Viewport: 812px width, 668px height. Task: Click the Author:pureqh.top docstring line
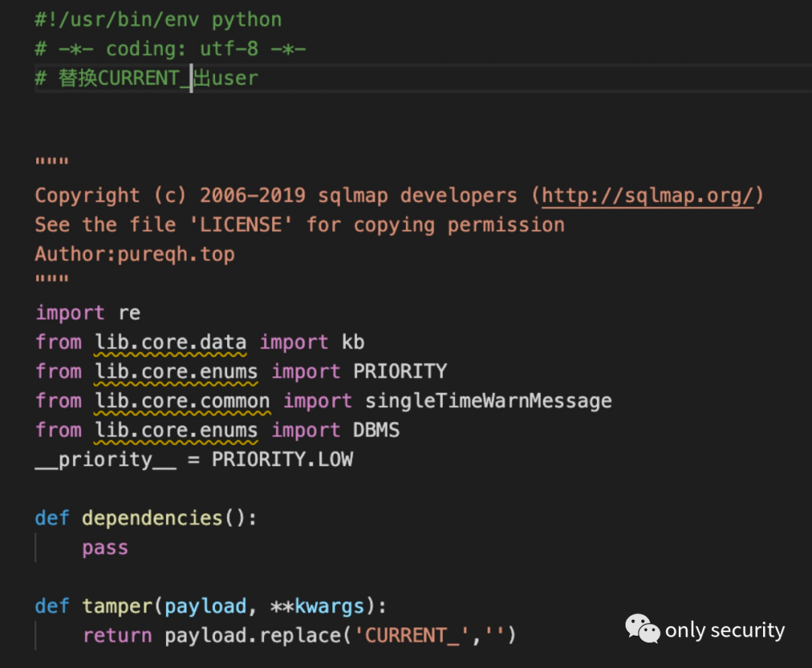tap(135, 254)
